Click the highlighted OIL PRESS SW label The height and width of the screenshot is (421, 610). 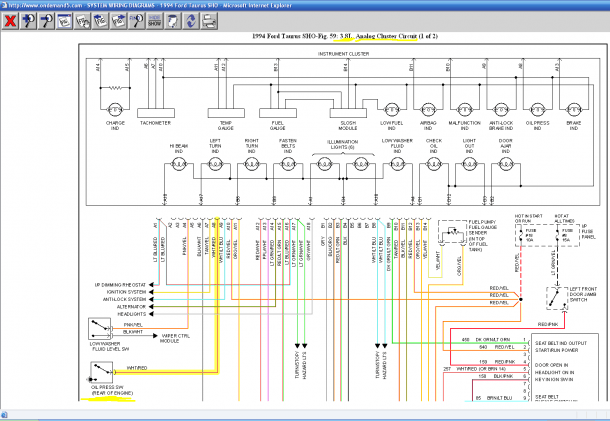pyautogui.click(x=112, y=390)
